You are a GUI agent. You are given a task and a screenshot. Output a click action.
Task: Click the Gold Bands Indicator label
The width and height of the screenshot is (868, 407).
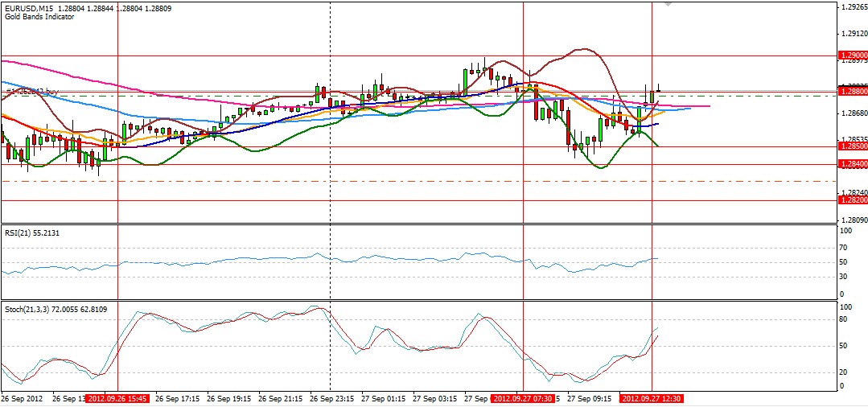39,17
